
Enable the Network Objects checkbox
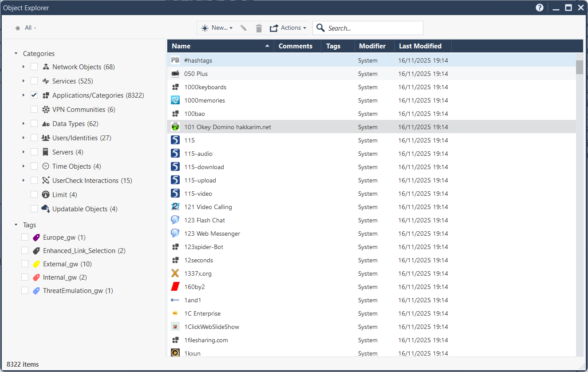point(34,67)
